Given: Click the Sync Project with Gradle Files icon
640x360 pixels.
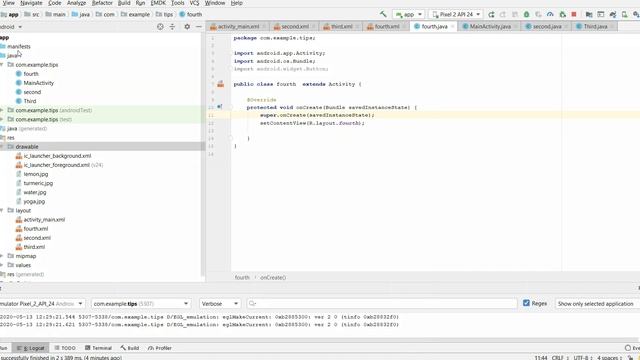Looking at the screenshot, I should pyautogui.click(x=613, y=14).
